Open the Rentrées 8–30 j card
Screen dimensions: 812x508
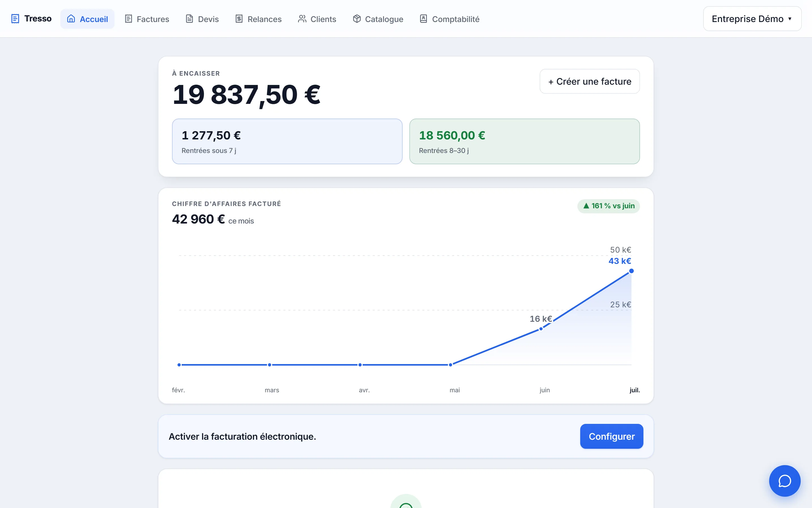(524, 141)
